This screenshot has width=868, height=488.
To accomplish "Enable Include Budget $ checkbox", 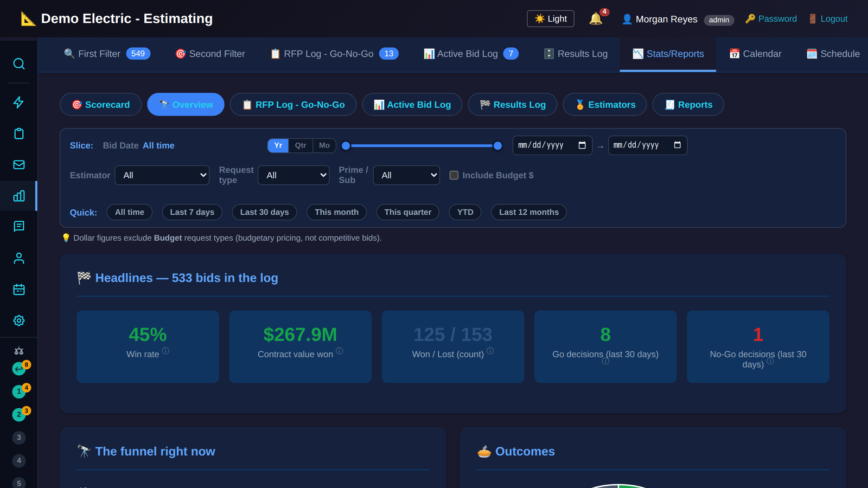I will tap(454, 175).
